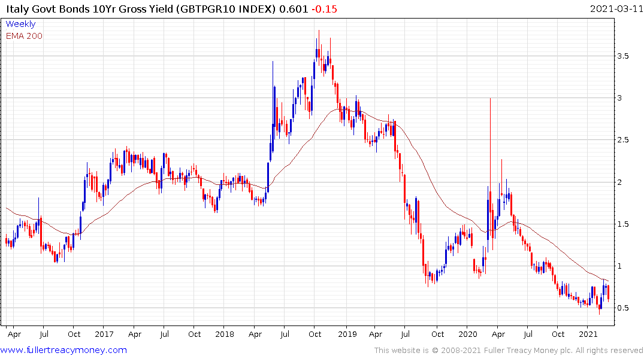644x359 pixels.
Task: Click the copyright notice 'This website is © 2008-2021'
Action: [427, 351]
